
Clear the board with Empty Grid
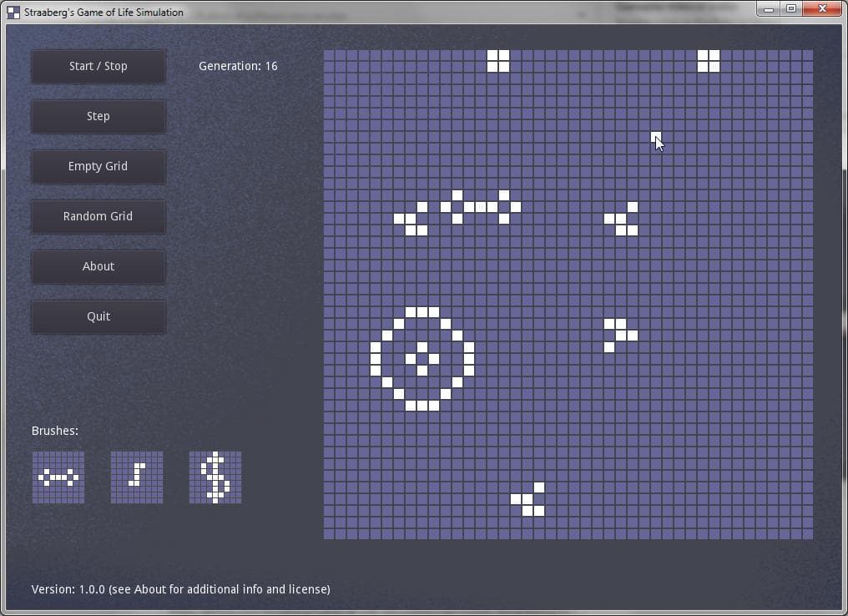pos(98,167)
